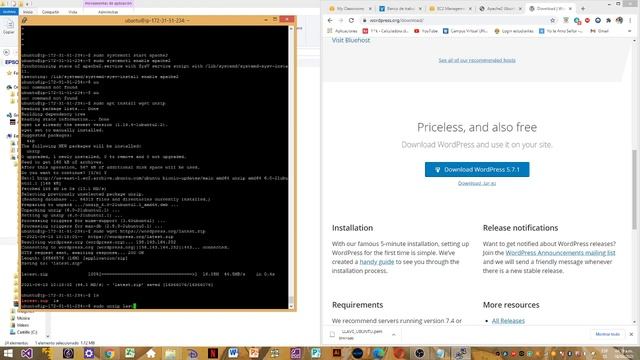The height and width of the screenshot is (360, 640).
Task: Open the Chrome profile avatar
Action: click(619, 20)
